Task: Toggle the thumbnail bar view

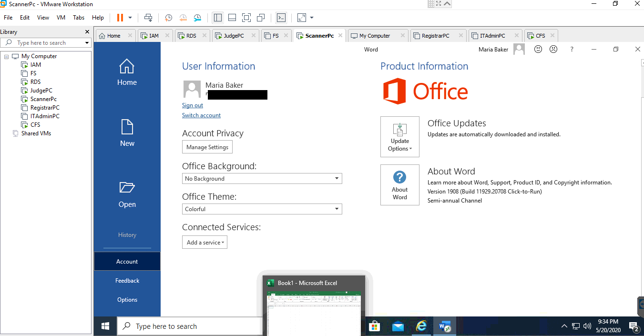Action: [x=232, y=18]
